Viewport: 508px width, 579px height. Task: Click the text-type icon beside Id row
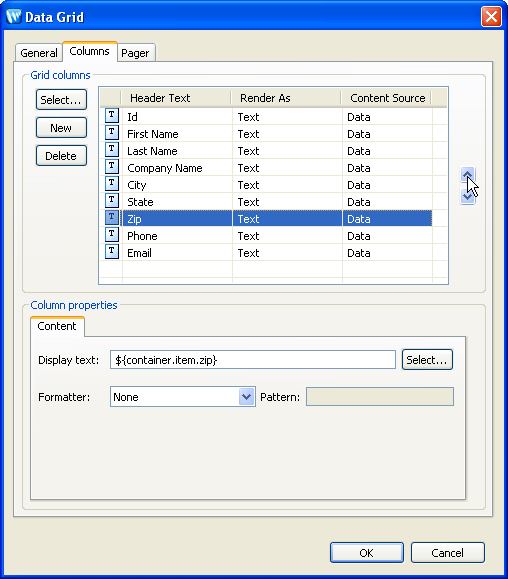pyautogui.click(x=111, y=116)
